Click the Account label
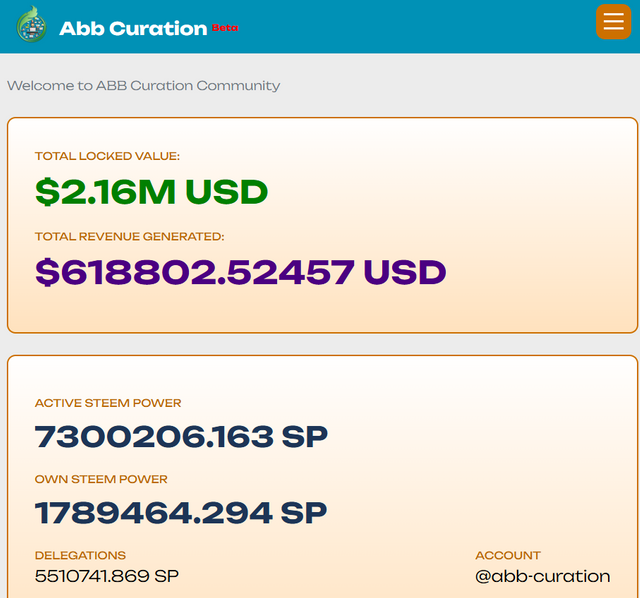The width and height of the screenshot is (640, 598). coord(508,555)
